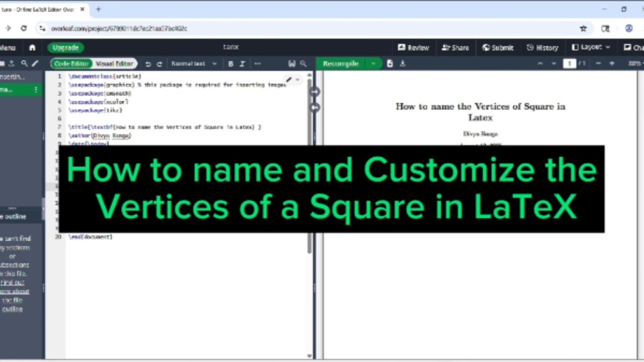
Task: Download the compiled PDF
Action: click(x=403, y=64)
